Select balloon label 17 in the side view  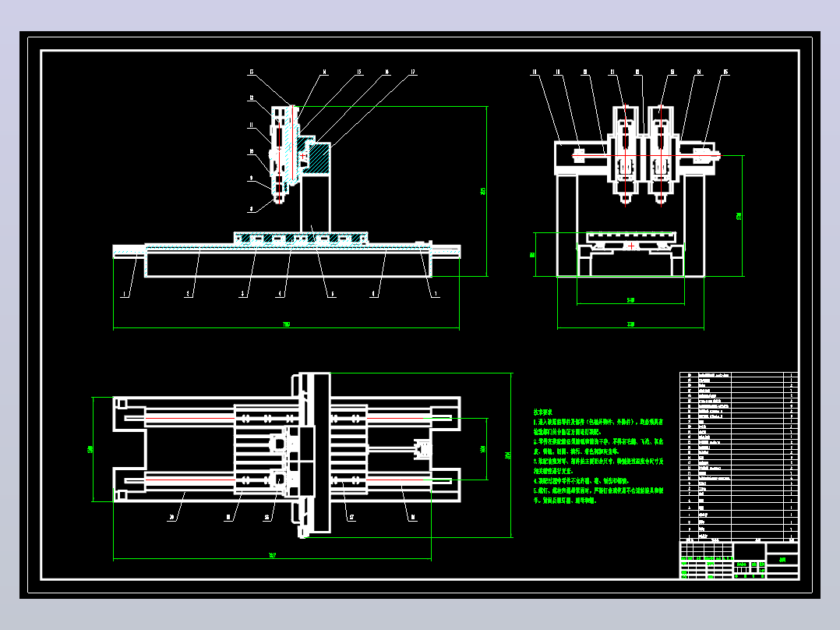point(413,72)
